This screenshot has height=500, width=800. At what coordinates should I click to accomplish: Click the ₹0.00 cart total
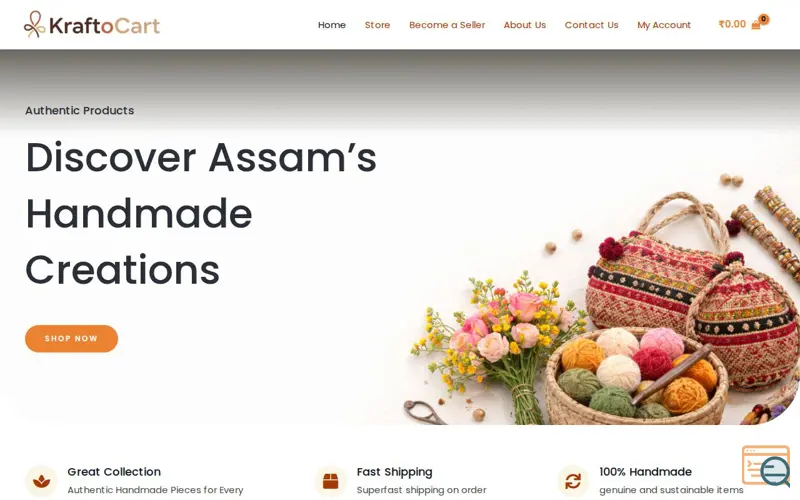click(732, 24)
